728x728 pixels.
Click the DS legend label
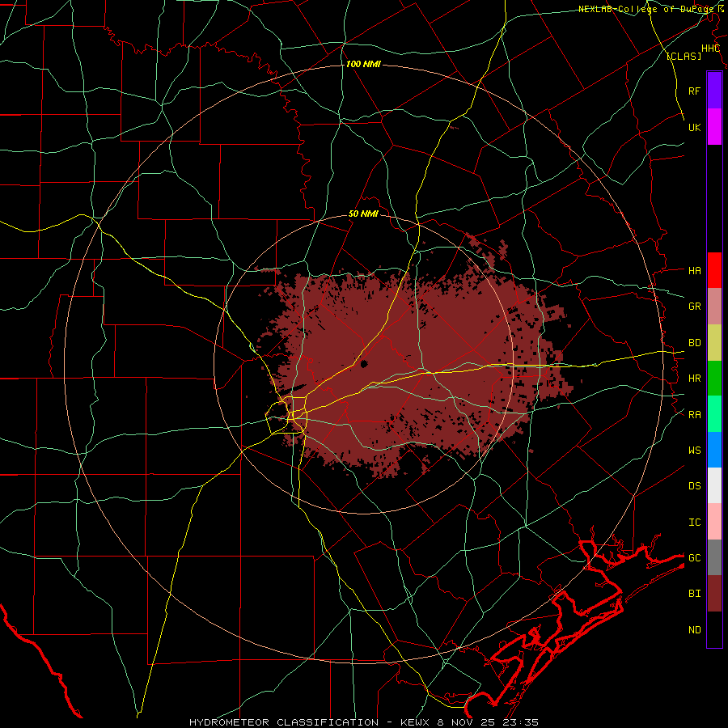click(694, 485)
